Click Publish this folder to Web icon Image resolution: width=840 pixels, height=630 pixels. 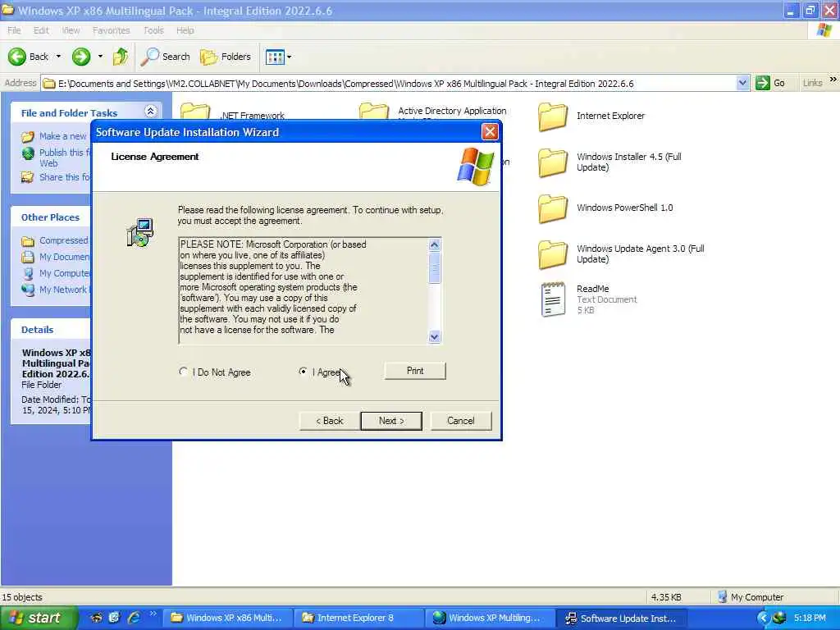[x=28, y=153]
